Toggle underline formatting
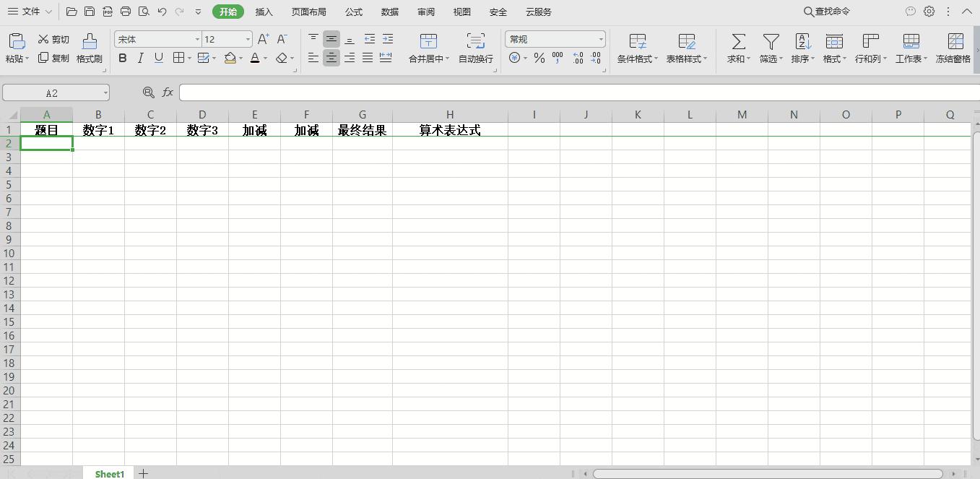This screenshot has width=980, height=479. pos(157,59)
